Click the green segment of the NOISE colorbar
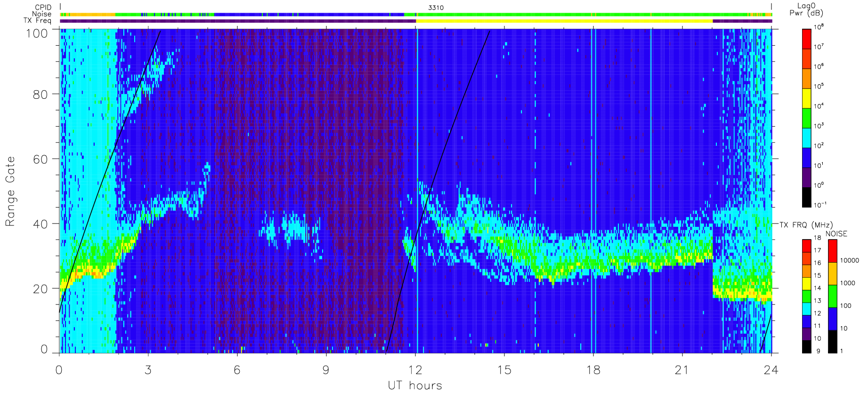Screen dimensions: 868x400 click(x=833, y=296)
